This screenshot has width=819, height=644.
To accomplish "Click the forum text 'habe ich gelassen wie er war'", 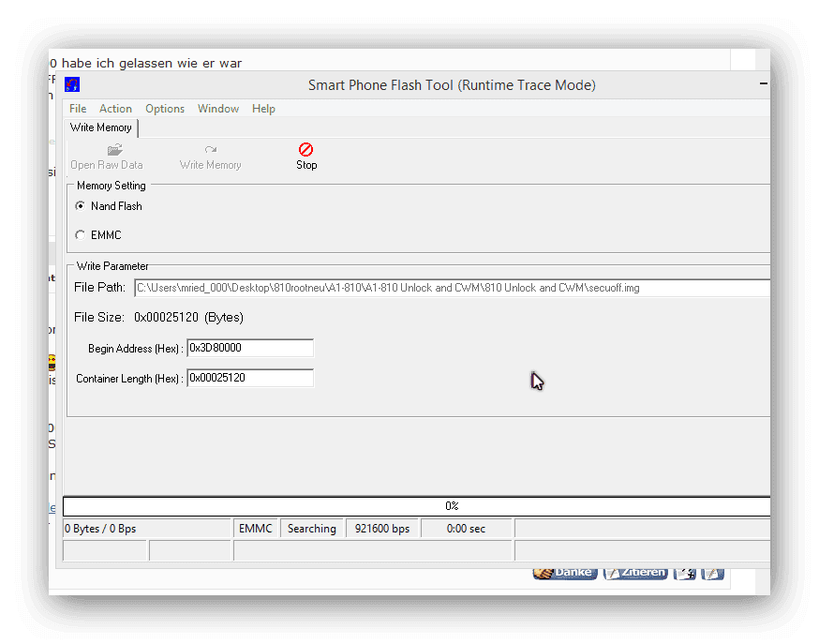I will [152, 63].
